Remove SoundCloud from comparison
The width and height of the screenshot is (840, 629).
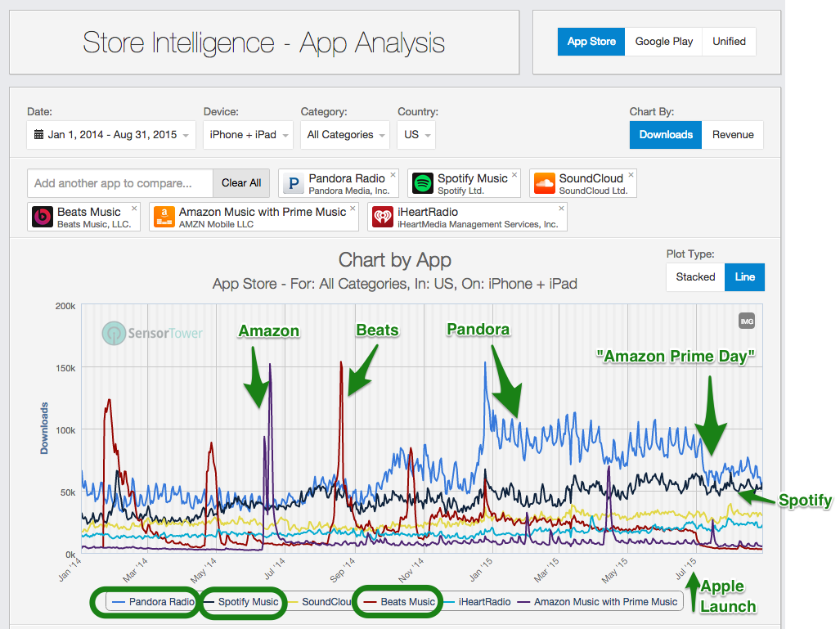tap(631, 175)
